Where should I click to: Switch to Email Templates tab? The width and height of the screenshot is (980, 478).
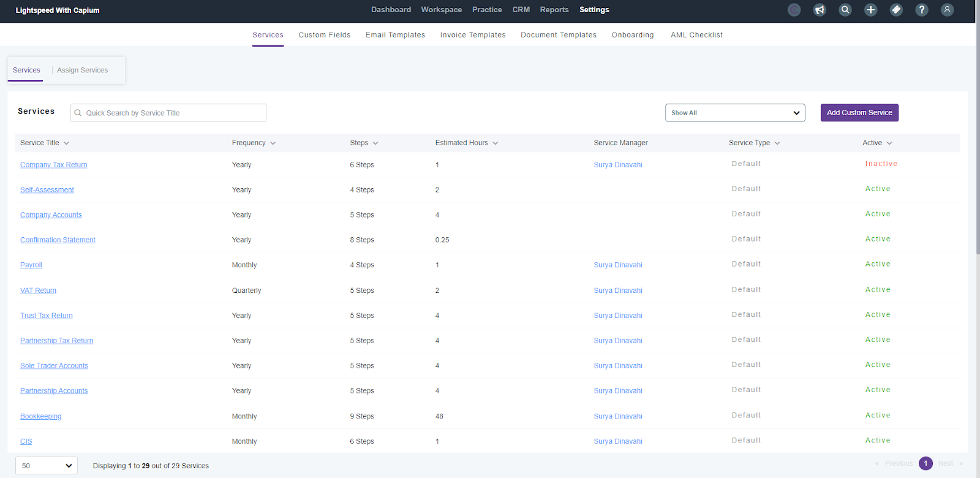(395, 35)
